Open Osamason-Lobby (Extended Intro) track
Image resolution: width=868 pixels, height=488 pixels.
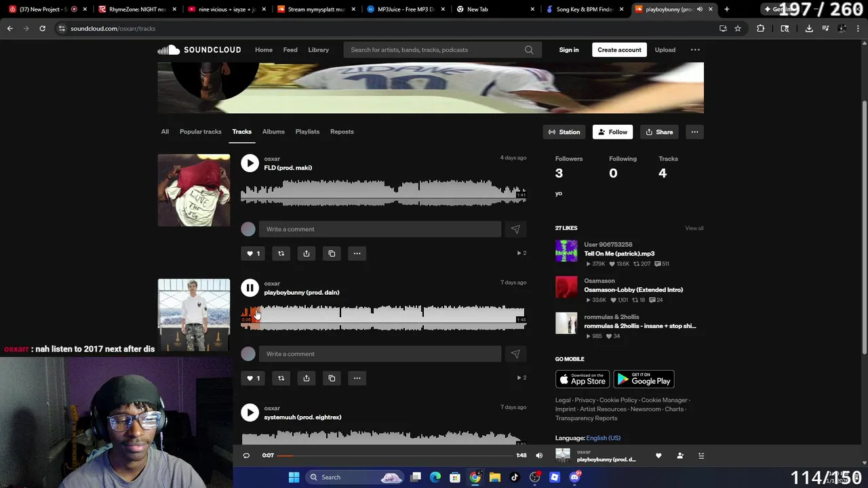pyautogui.click(x=633, y=289)
